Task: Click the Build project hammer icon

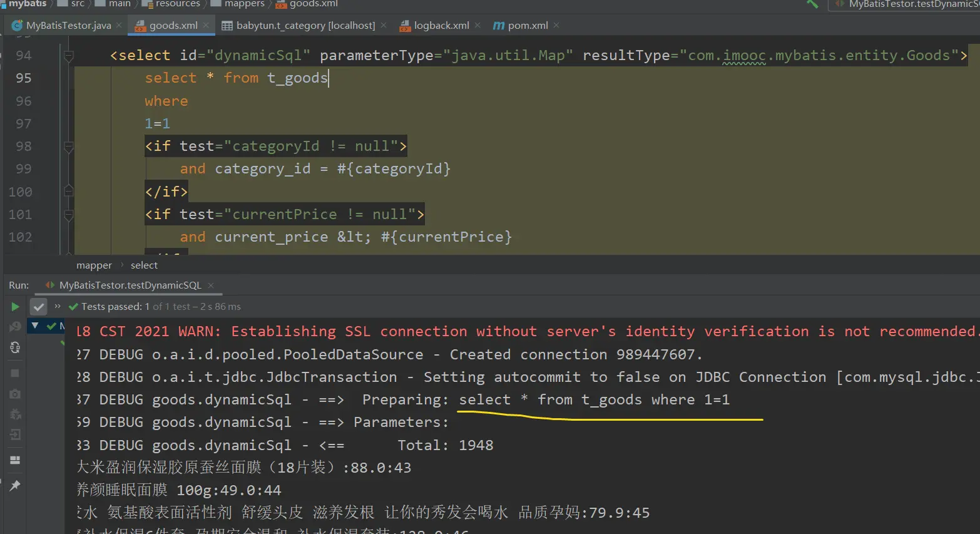Action: coord(812,4)
